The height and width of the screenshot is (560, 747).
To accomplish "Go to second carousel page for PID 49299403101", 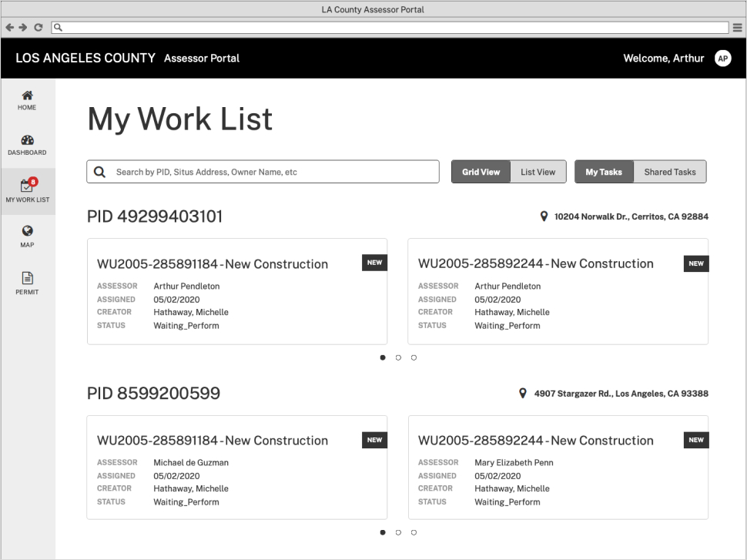I will coord(398,357).
